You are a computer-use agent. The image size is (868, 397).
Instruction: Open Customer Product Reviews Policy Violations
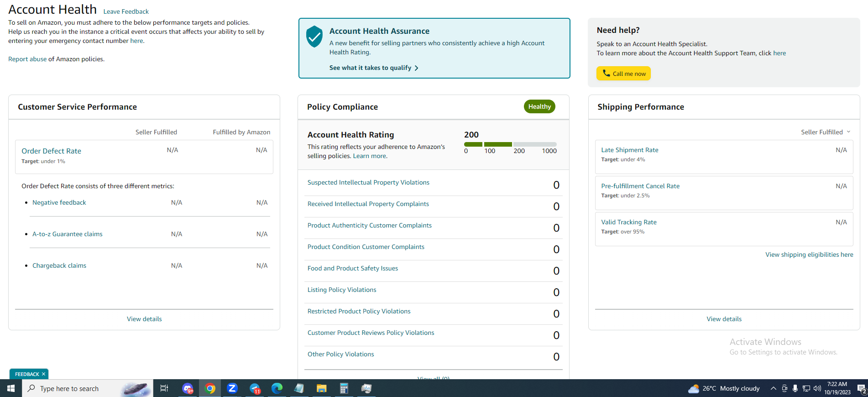coord(371,333)
